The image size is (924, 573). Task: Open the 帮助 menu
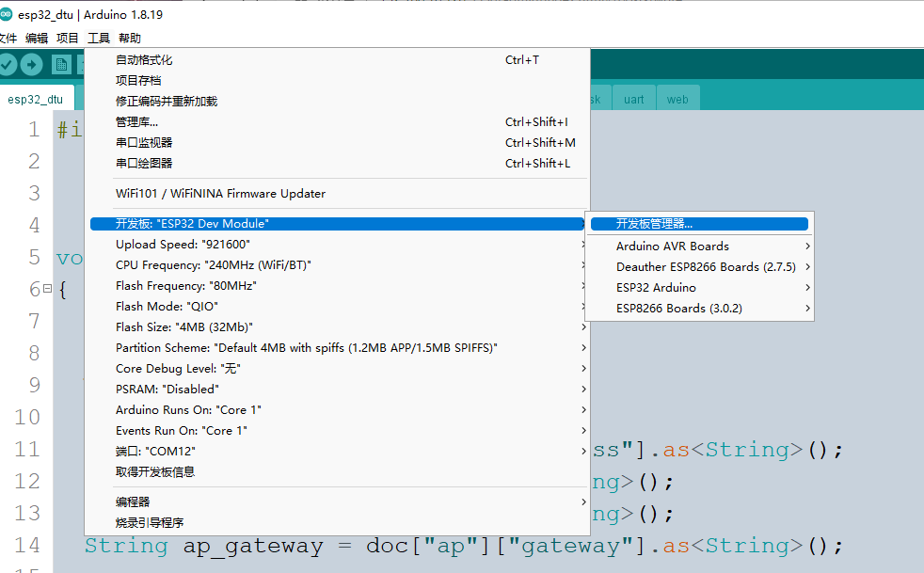pyautogui.click(x=130, y=39)
